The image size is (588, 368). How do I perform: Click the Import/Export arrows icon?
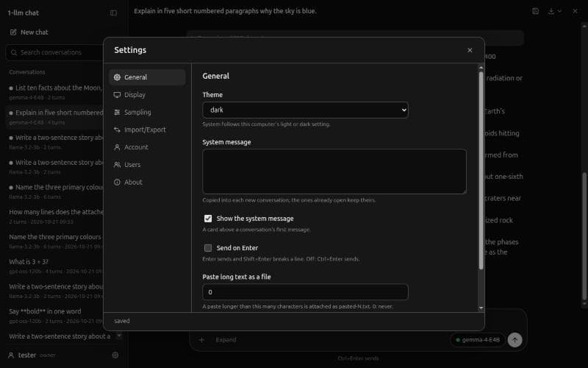point(117,130)
